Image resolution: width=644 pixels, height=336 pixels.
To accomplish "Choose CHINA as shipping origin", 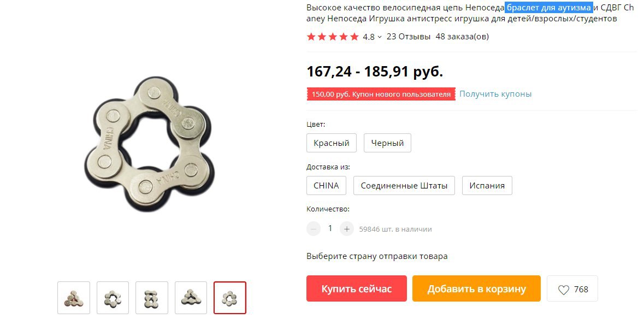I will (326, 185).
